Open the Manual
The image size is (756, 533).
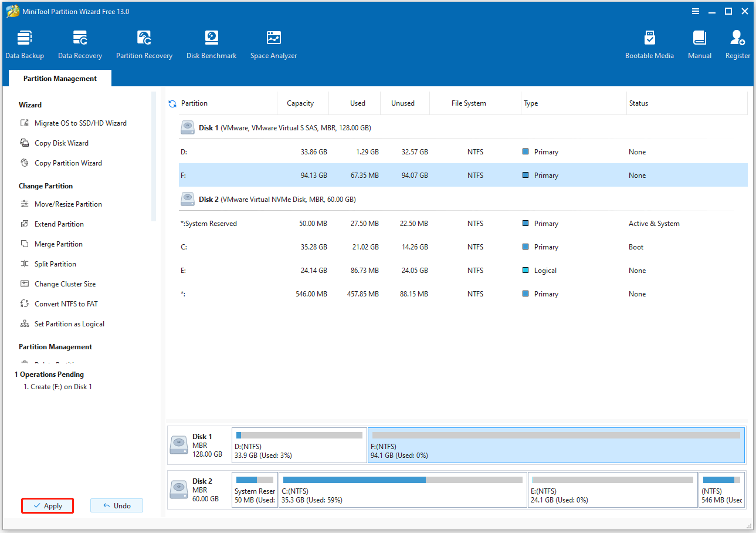coord(699,44)
